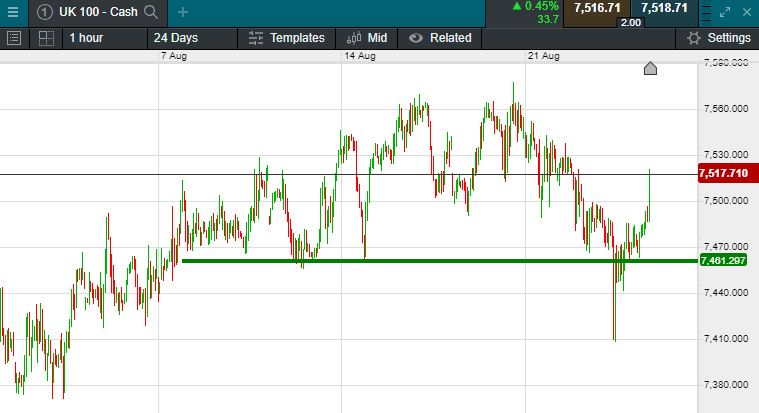Viewport: 759px width, 413px height.
Task: Click the 7,470.000 price axis label
Action: (726, 246)
